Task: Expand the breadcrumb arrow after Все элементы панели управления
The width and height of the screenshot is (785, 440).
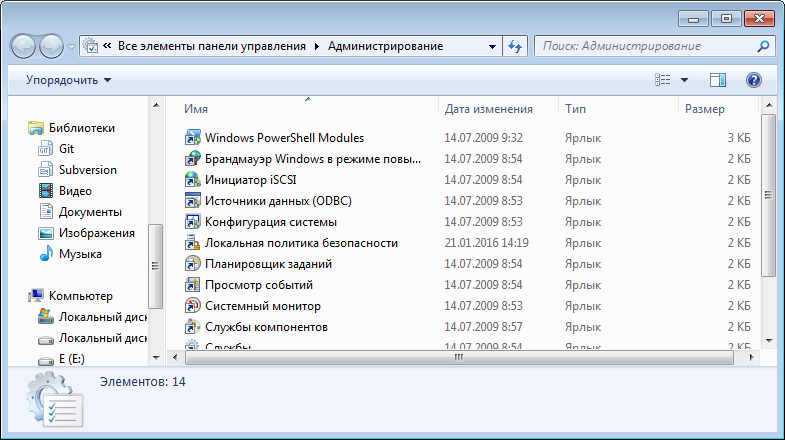Action: [x=316, y=47]
